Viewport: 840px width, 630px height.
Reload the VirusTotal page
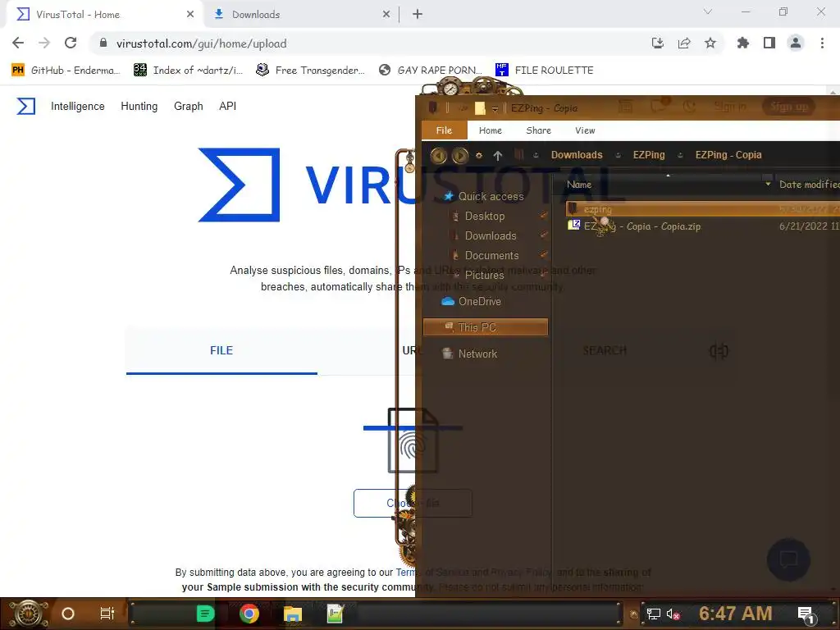click(71, 43)
